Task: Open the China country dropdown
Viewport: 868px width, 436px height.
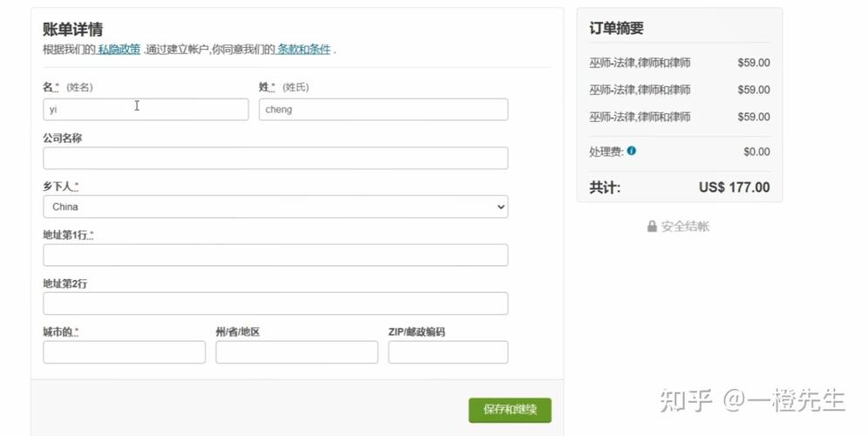Action: [275, 207]
